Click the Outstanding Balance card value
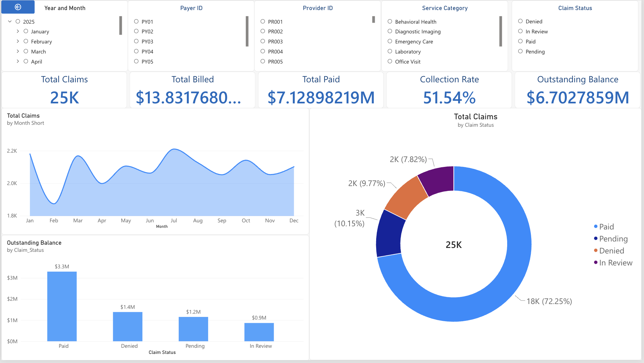 click(578, 98)
